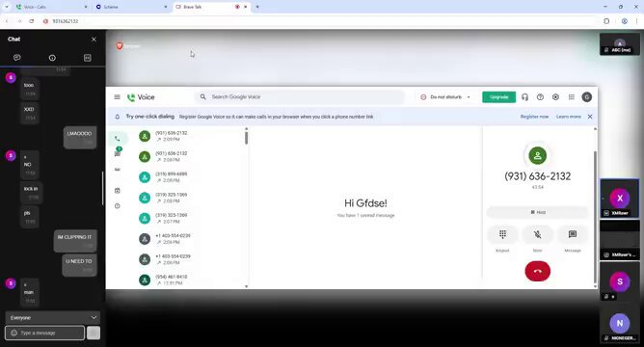The width and height of the screenshot is (644, 347).
Task: Click the Learn more link
Action: tap(569, 117)
